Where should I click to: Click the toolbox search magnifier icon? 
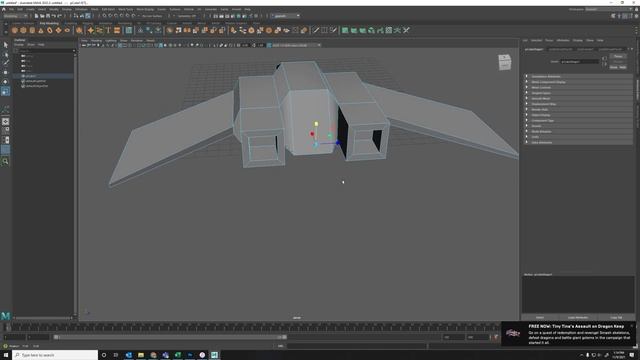pos(5,162)
